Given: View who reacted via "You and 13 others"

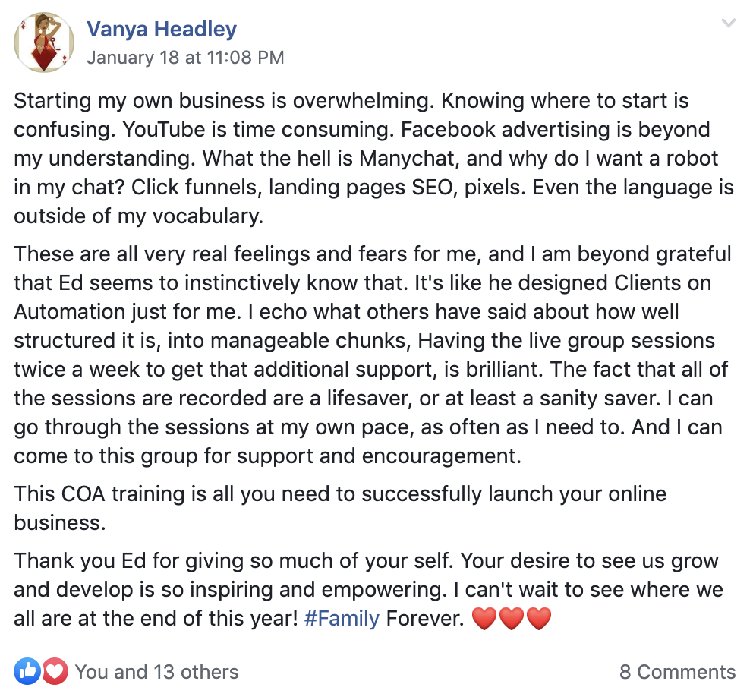Looking at the screenshot, I should pyautogui.click(x=156, y=672).
